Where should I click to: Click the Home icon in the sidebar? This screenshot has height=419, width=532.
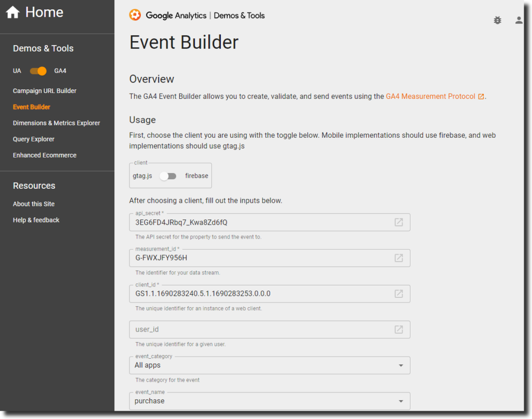coord(13,11)
